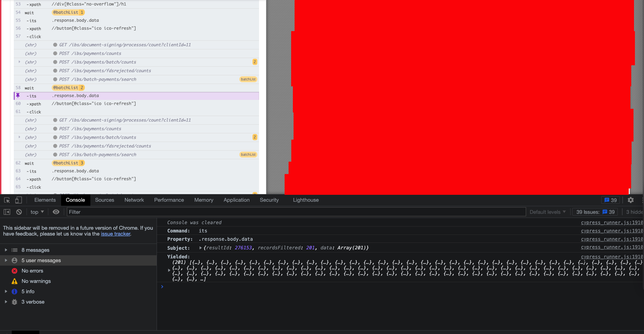Toggle the device toolbar

(x=18, y=200)
